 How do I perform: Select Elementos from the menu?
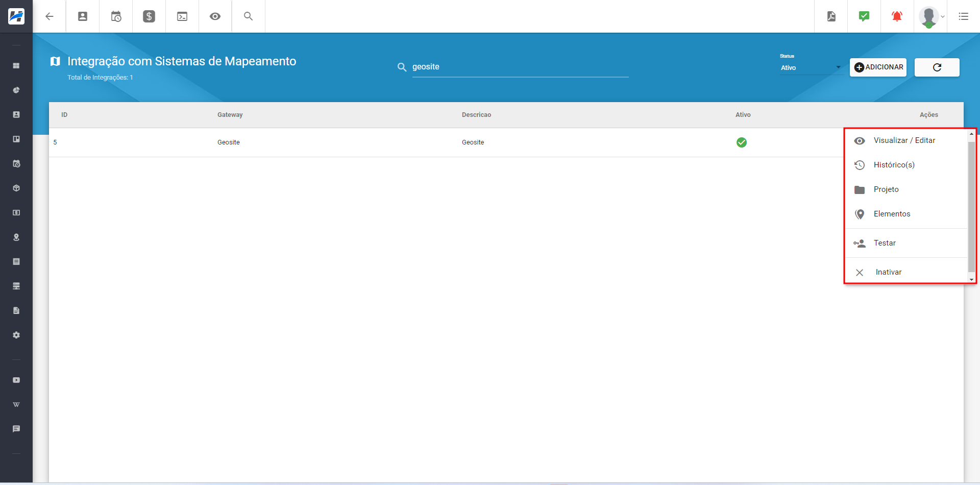point(906,214)
